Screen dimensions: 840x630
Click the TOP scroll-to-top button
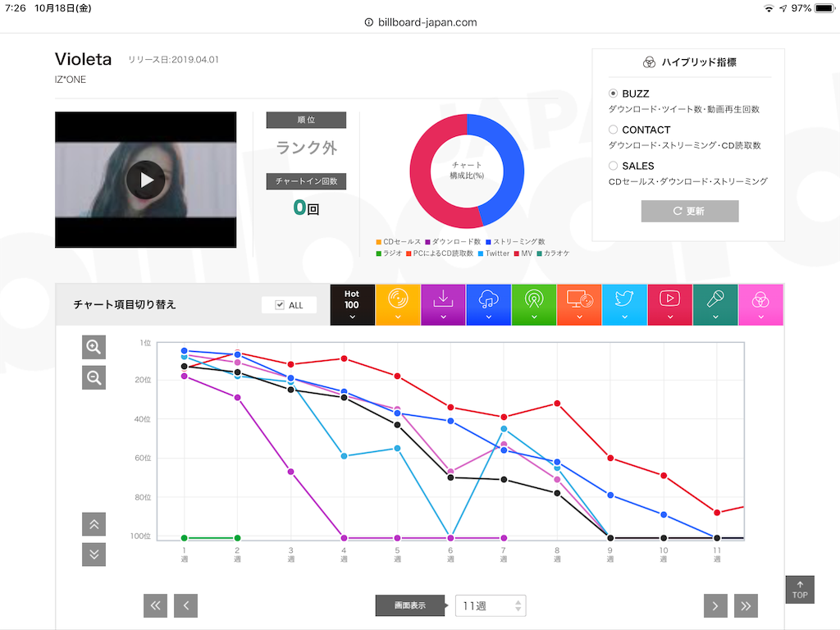[800, 590]
